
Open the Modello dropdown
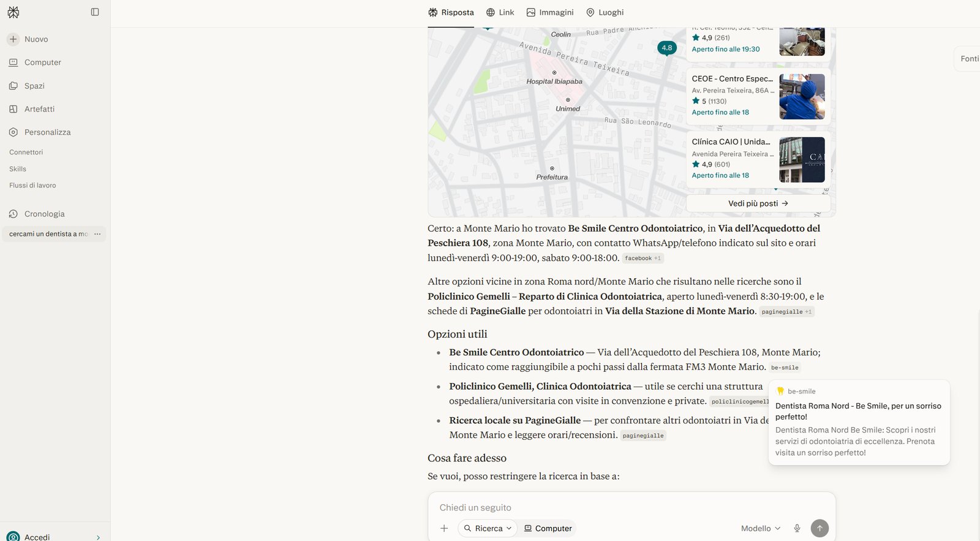761,528
